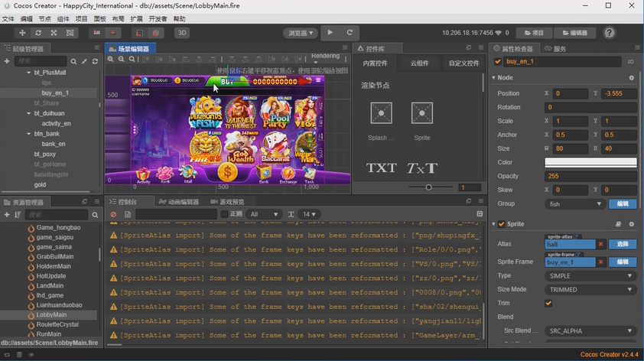Adjust the widget library zoom slider
Screen dimensions: 644x361
(428, 187)
